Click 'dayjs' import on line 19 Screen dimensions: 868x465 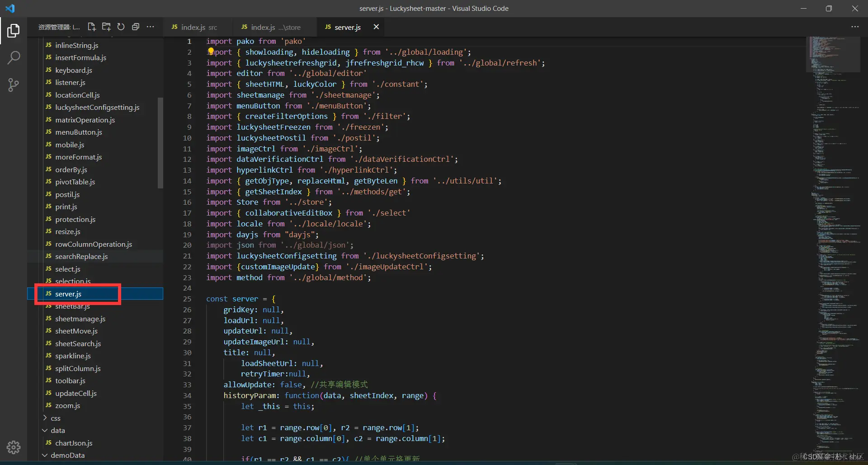(247, 235)
